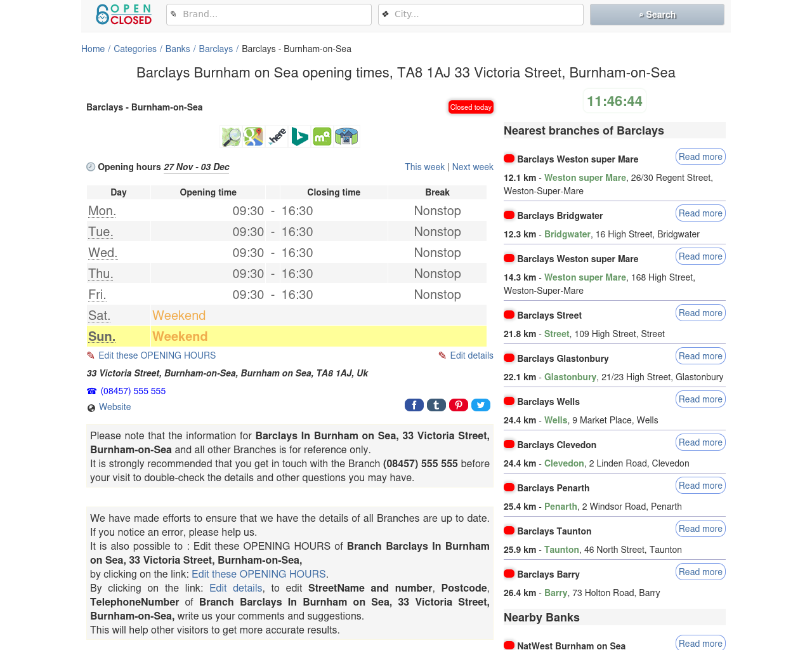Read more about Barclays Street
Image resolution: width=812 pixels, height=650 pixels.
click(x=700, y=313)
